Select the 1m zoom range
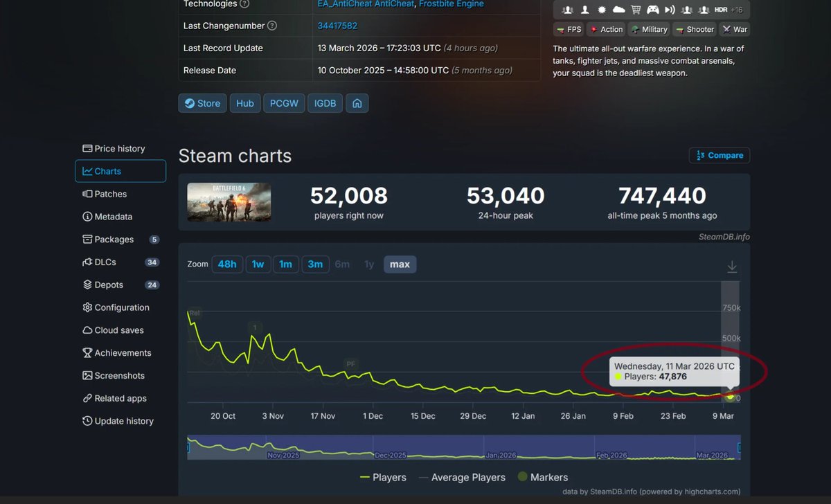Image resolution: width=831 pixels, height=504 pixels. (x=285, y=264)
